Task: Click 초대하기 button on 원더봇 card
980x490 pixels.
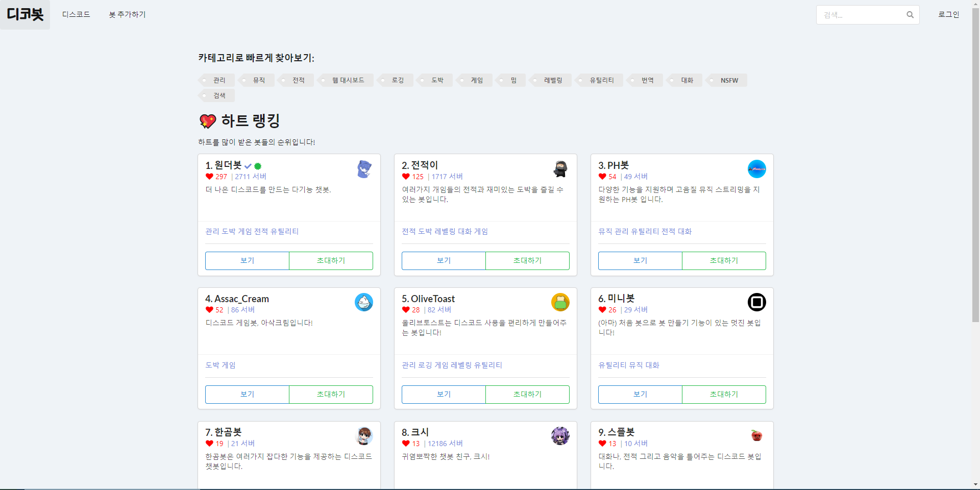Action: point(331,260)
